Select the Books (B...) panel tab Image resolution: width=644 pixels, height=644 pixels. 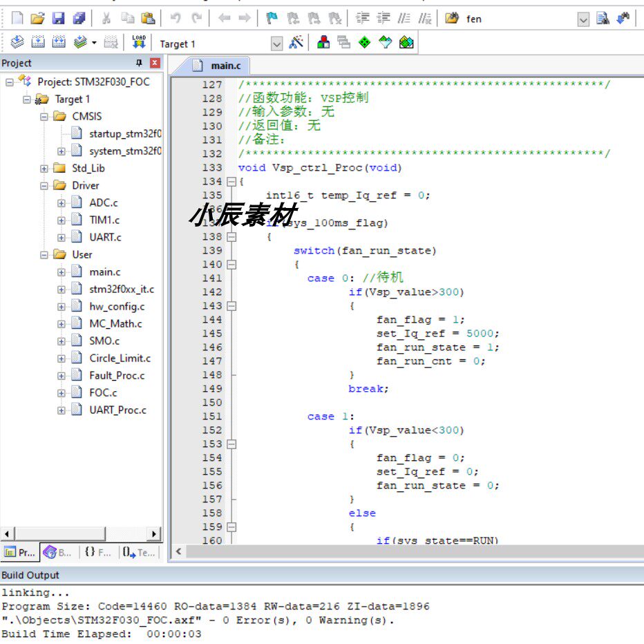58,552
